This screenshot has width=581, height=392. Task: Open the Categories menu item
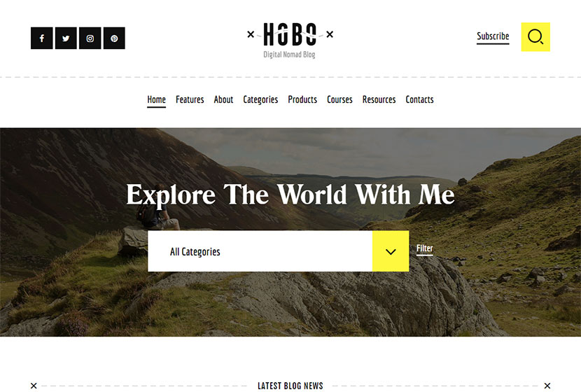[x=260, y=99]
